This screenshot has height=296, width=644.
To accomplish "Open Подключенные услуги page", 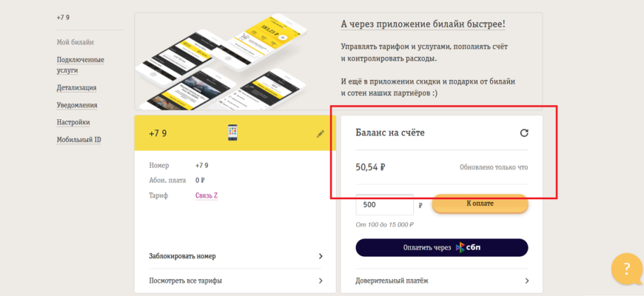I will click(x=80, y=65).
